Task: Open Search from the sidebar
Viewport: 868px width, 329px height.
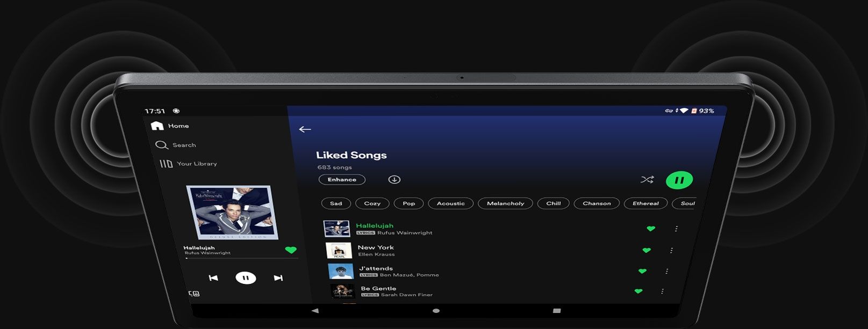Action: (x=176, y=145)
